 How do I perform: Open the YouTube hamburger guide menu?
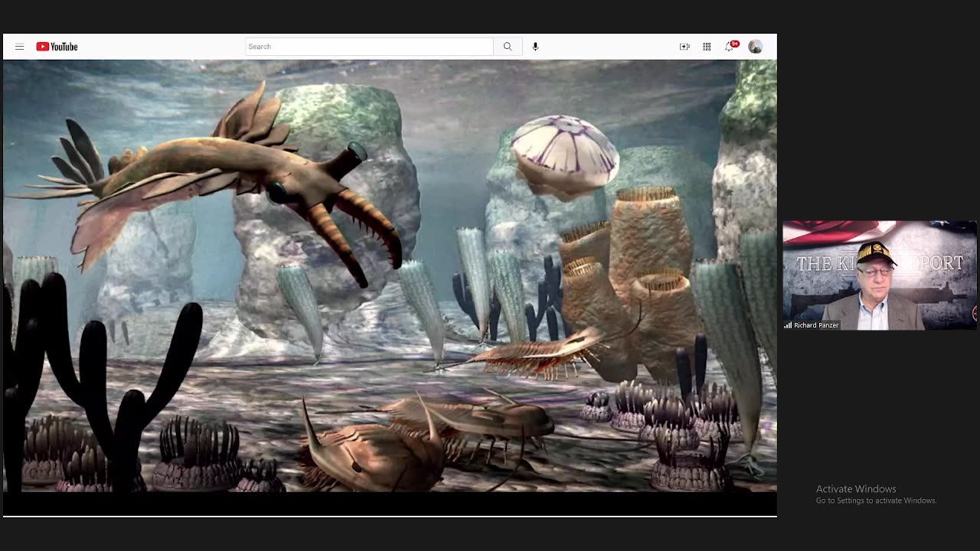click(20, 47)
